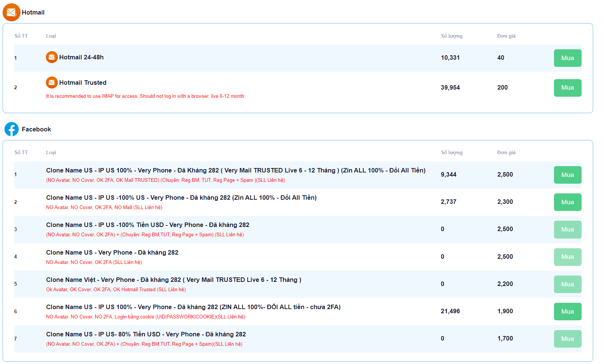Click the price "1,700"
604x364 pixels.
point(505,338)
